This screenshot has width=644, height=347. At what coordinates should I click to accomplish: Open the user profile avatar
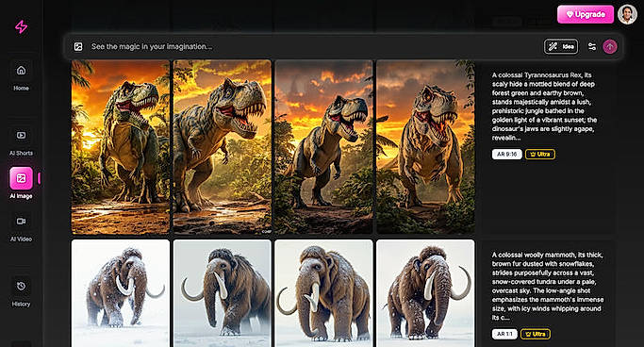(x=627, y=14)
